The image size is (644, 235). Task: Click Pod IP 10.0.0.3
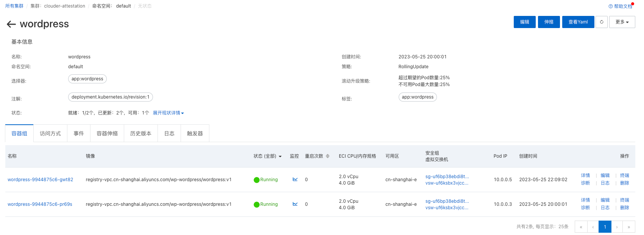503,204
